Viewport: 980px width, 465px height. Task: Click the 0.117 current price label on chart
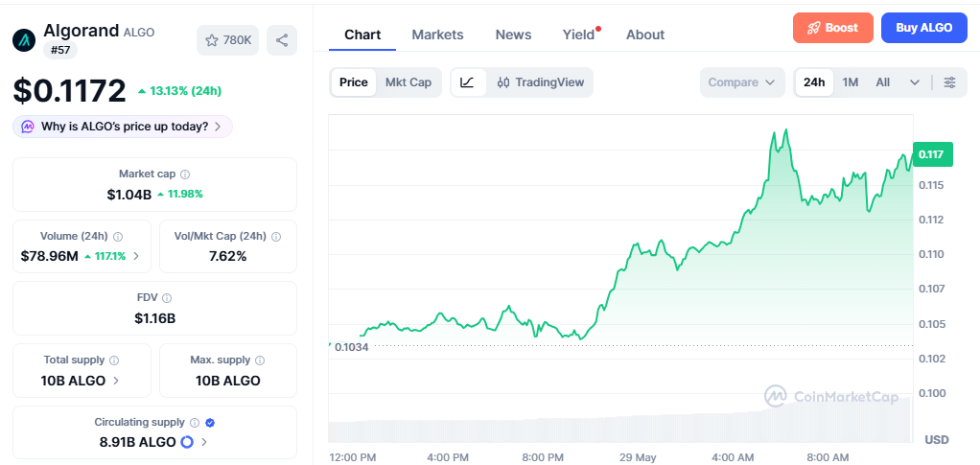(932, 154)
